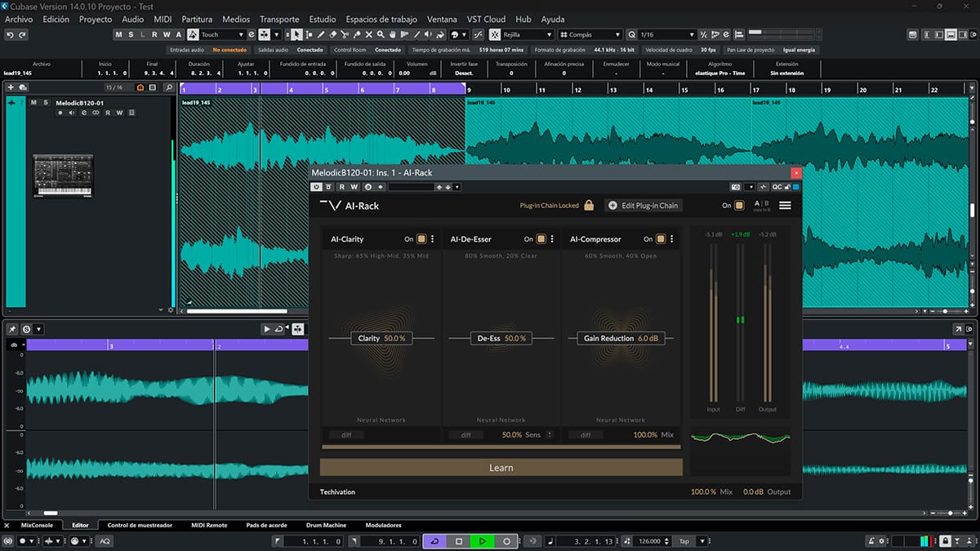
Task: Solo the MelodicB120-01 track
Action: [44, 103]
